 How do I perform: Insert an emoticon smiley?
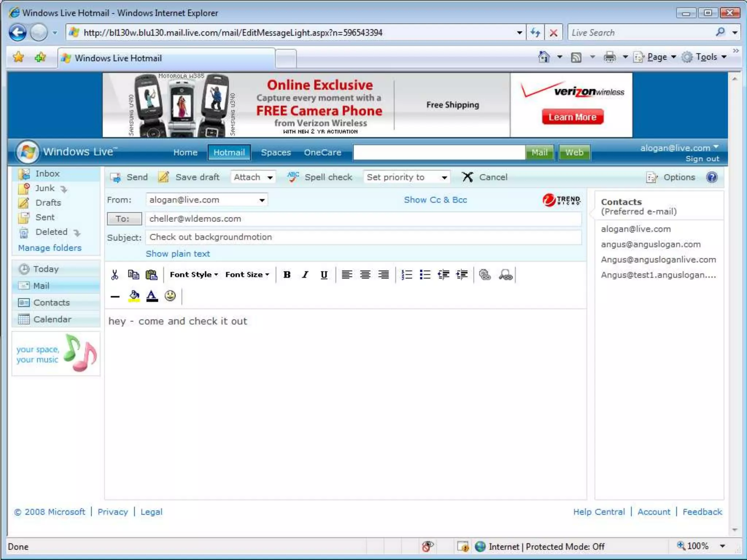point(170,295)
